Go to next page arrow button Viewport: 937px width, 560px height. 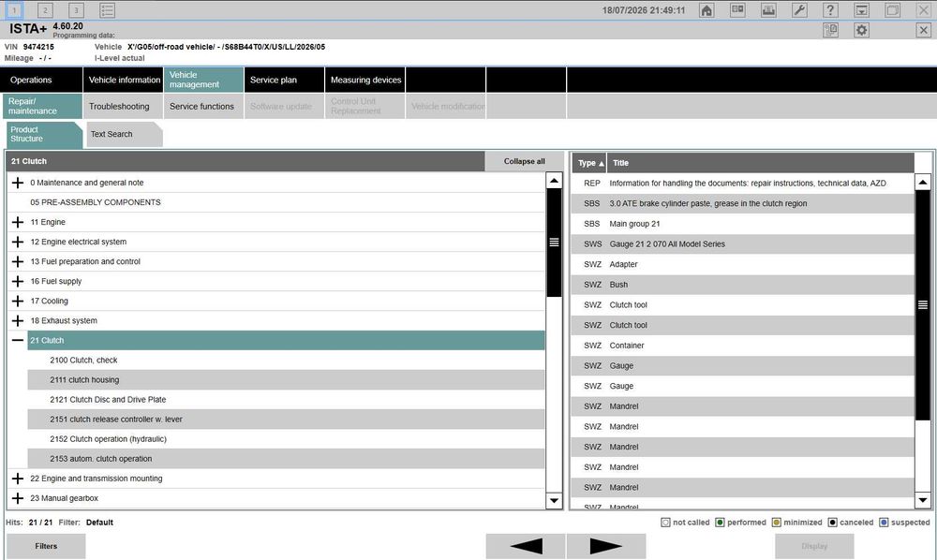pyautogui.click(x=606, y=546)
